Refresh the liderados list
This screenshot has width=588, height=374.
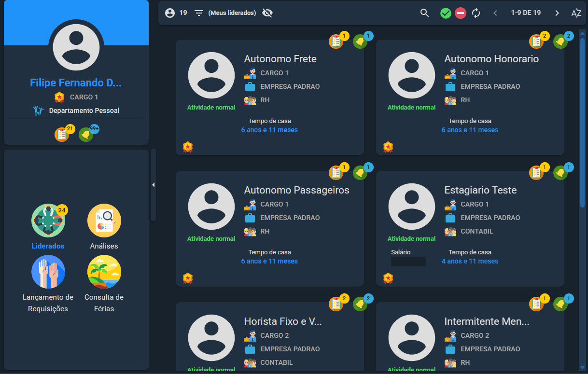[476, 13]
